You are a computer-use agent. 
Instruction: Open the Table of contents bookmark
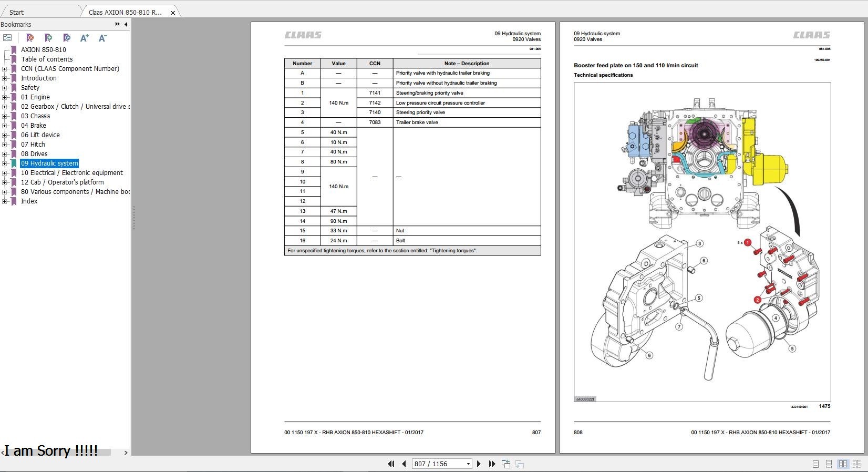coord(47,59)
